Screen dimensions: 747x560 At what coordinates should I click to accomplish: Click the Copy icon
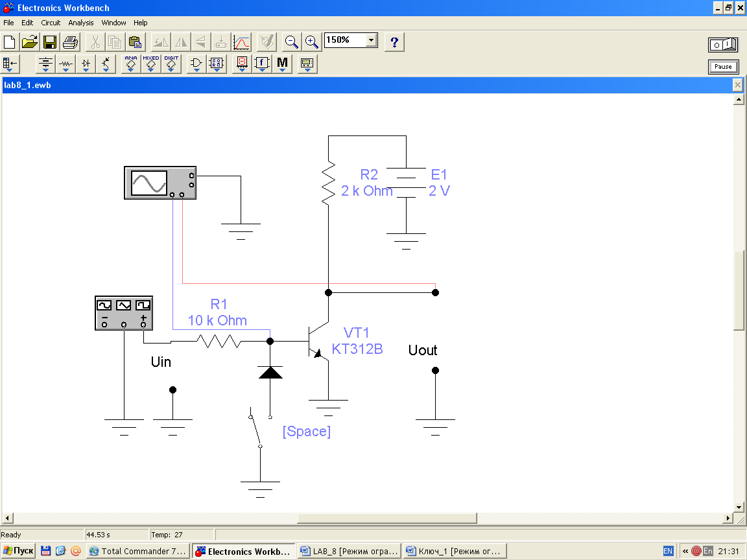[x=115, y=42]
